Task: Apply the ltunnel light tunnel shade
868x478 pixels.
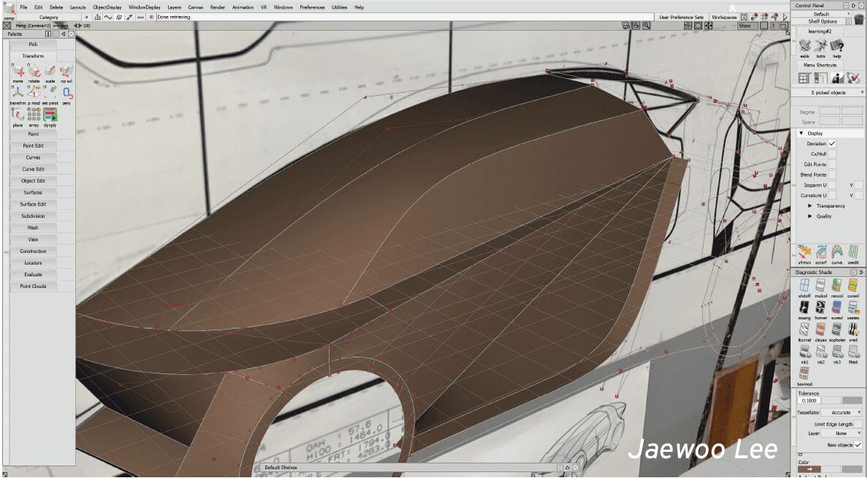Action: [804, 330]
